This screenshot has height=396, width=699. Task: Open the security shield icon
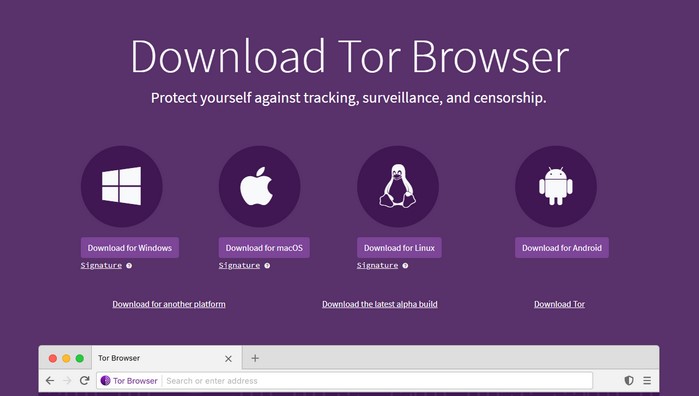pyautogui.click(x=629, y=380)
